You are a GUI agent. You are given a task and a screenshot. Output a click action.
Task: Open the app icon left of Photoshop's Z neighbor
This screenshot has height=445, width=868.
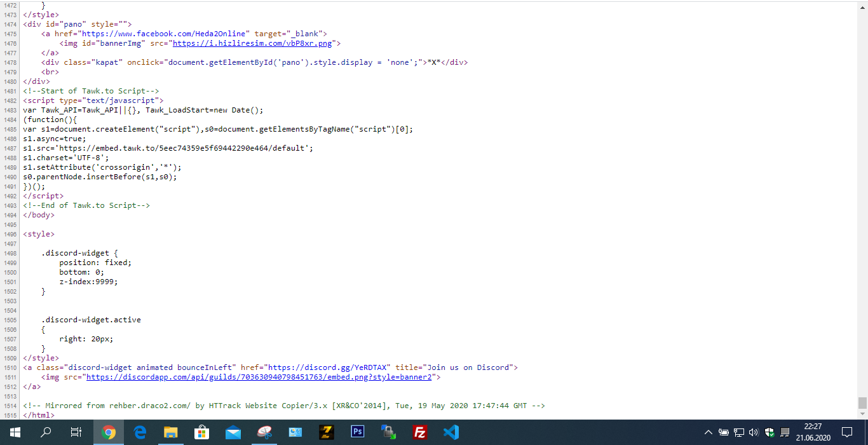click(x=295, y=432)
